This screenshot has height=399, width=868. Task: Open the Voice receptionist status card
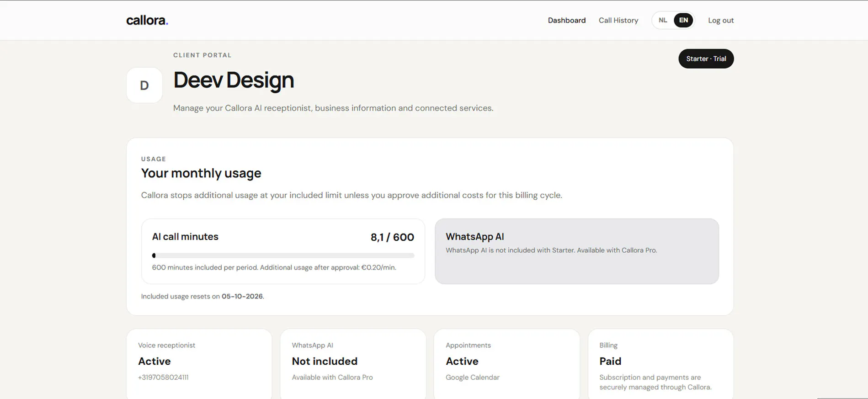199,364
